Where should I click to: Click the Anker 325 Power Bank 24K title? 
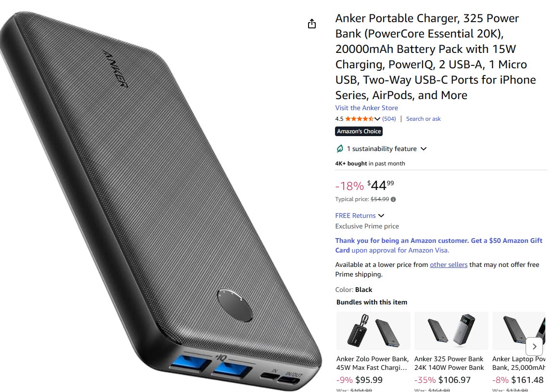(449, 363)
